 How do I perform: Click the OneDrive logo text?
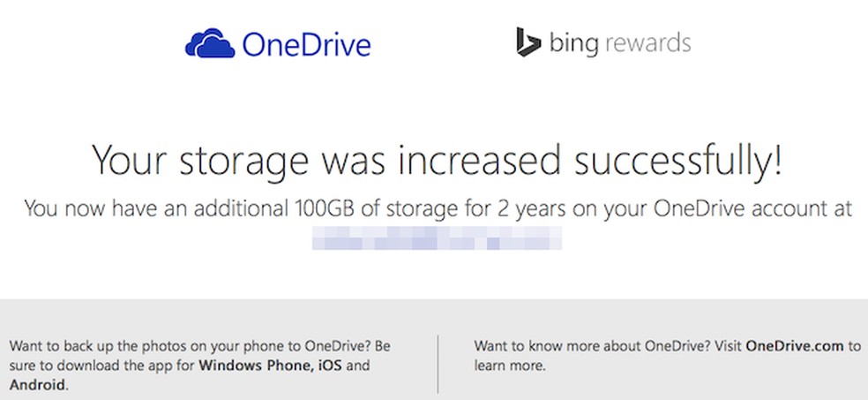pyautogui.click(x=306, y=44)
